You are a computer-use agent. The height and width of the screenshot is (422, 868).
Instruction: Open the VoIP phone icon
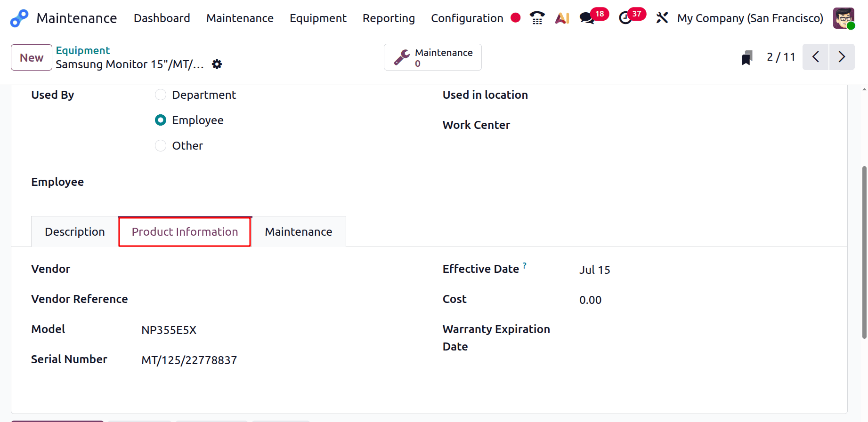pos(537,18)
